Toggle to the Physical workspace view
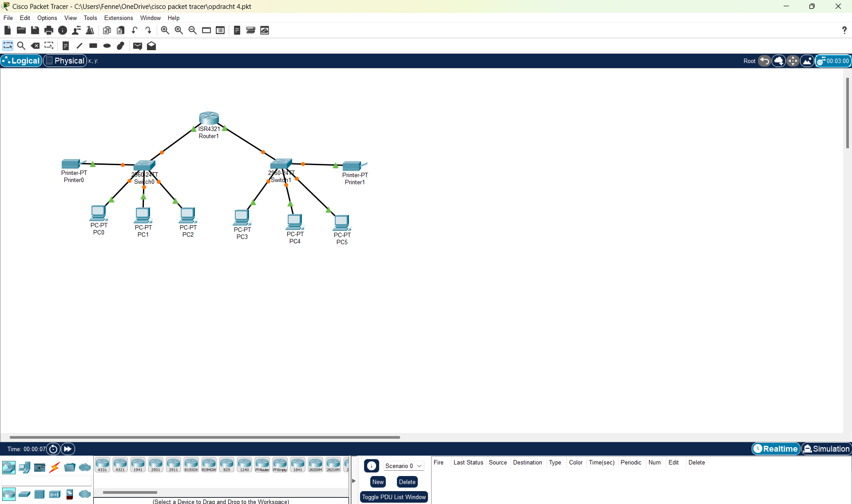852x504 pixels. [x=65, y=61]
